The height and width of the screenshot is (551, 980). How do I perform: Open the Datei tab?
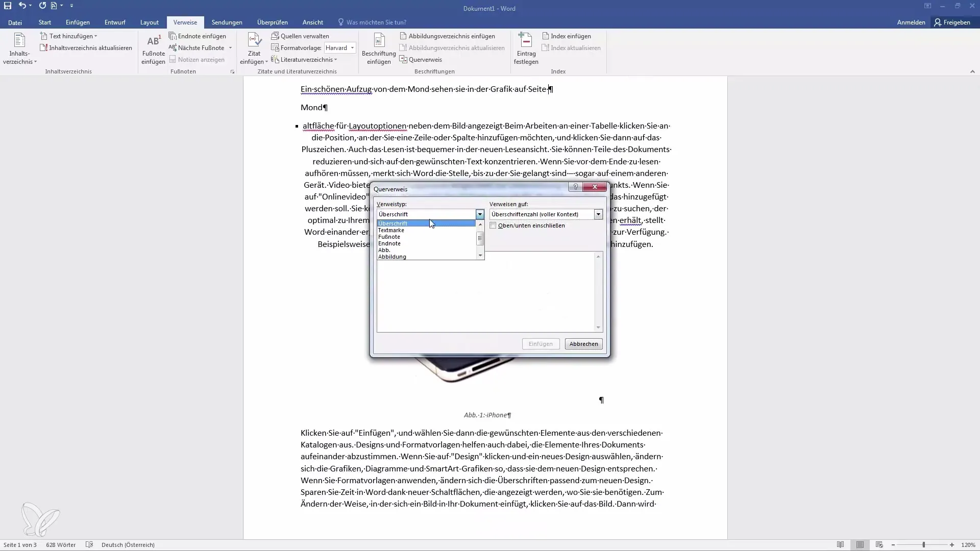click(15, 22)
